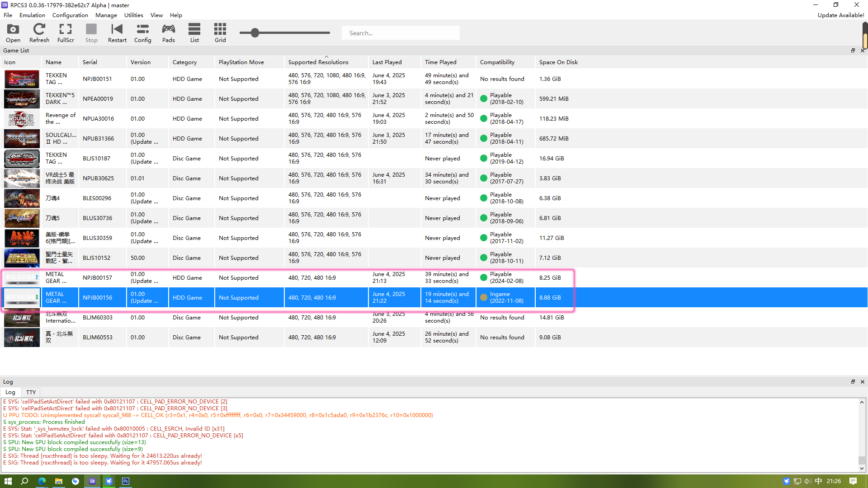Click Ingame (2022-11-08) compatibility cell

pos(505,298)
